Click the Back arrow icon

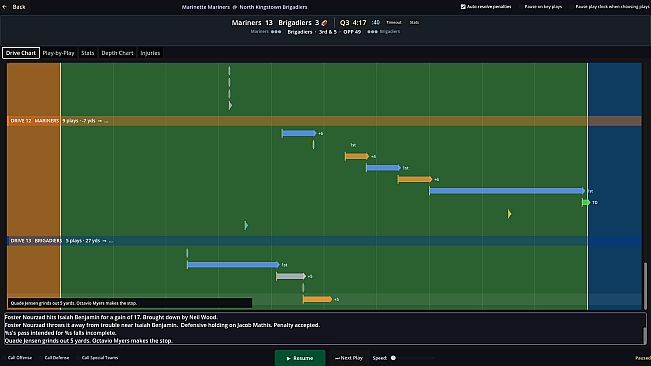point(5,7)
